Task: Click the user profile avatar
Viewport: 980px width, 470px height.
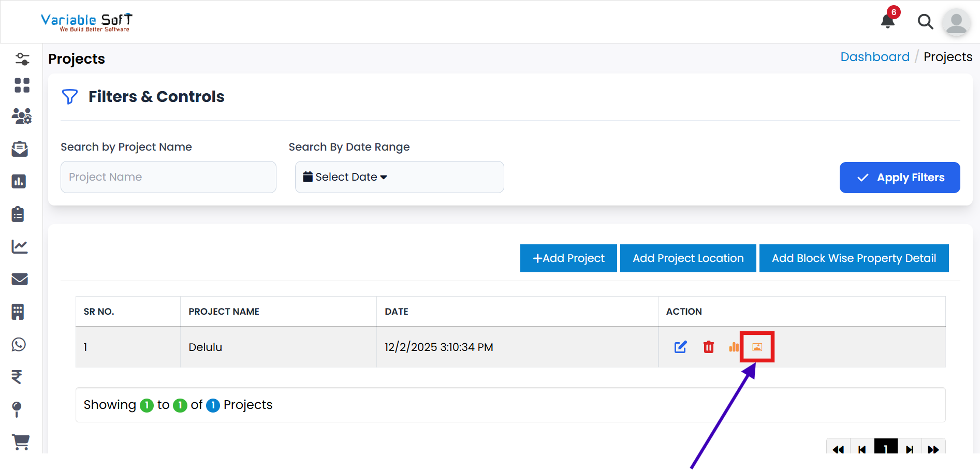Action: pyautogui.click(x=956, y=22)
